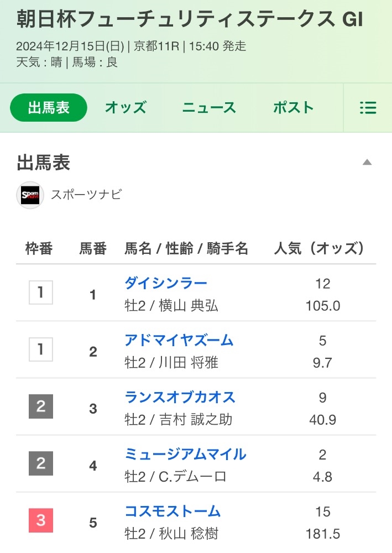This screenshot has width=392, height=553.
Task: Click the スポーツナビ source label
Action: pyautogui.click(x=86, y=195)
